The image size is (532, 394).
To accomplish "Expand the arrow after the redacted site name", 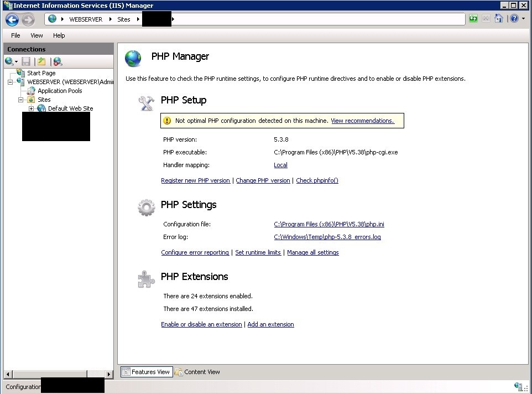I will (173, 19).
